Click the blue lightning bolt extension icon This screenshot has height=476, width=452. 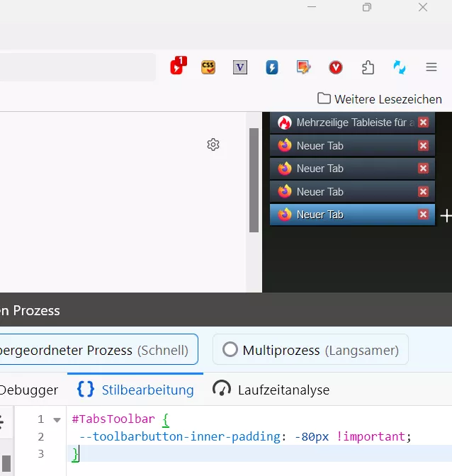pyautogui.click(x=272, y=67)
